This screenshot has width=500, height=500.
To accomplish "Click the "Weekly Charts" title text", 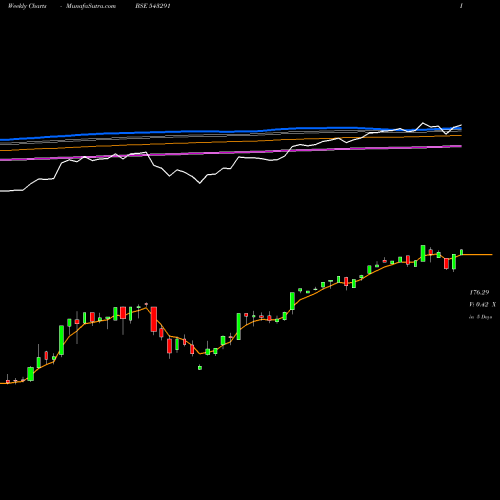I will pyautogui.click(x=27, y=6).
